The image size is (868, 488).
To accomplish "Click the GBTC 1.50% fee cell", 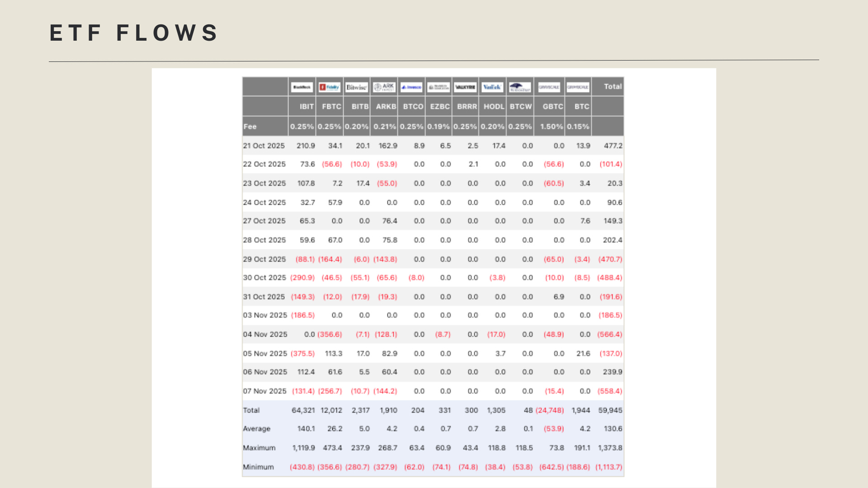I will coord(552,127).
